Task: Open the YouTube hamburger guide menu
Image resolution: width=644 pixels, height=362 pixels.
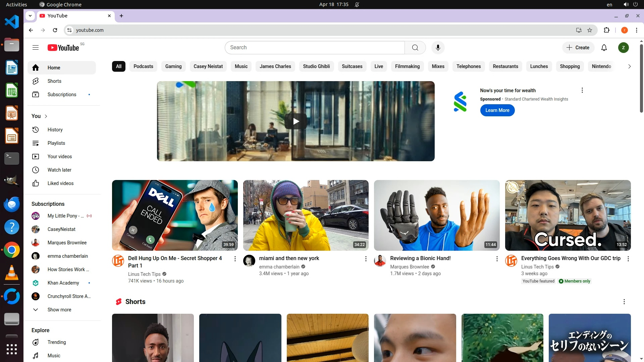Action: [36, 48]
